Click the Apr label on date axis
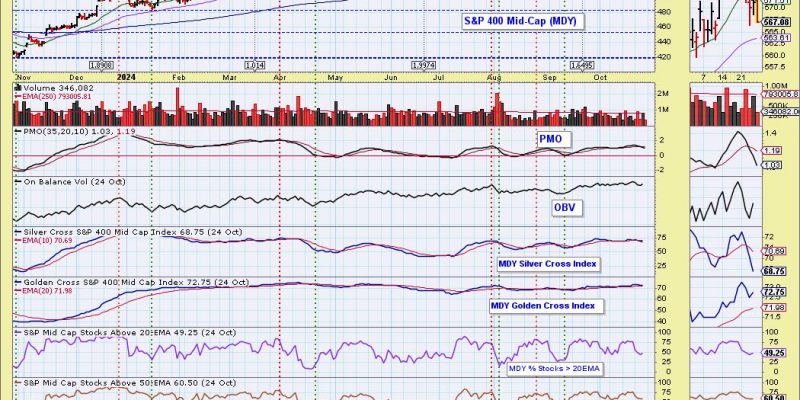The width and height of the screenshot is (800, 400). click(279, 78)
